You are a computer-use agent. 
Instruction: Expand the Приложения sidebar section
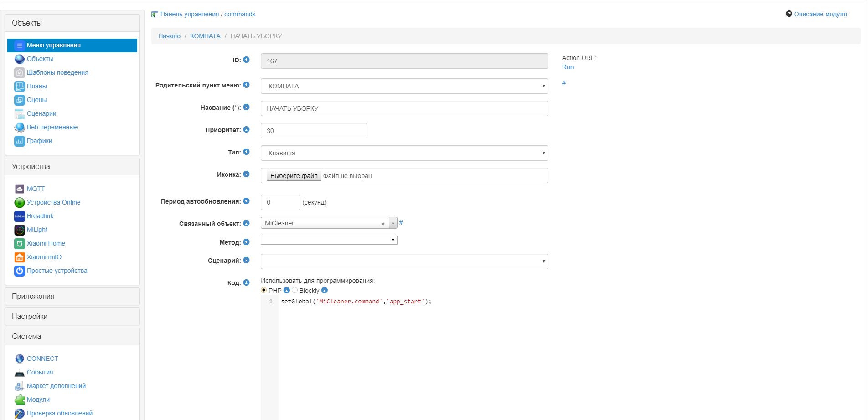(x=72, y=297)
